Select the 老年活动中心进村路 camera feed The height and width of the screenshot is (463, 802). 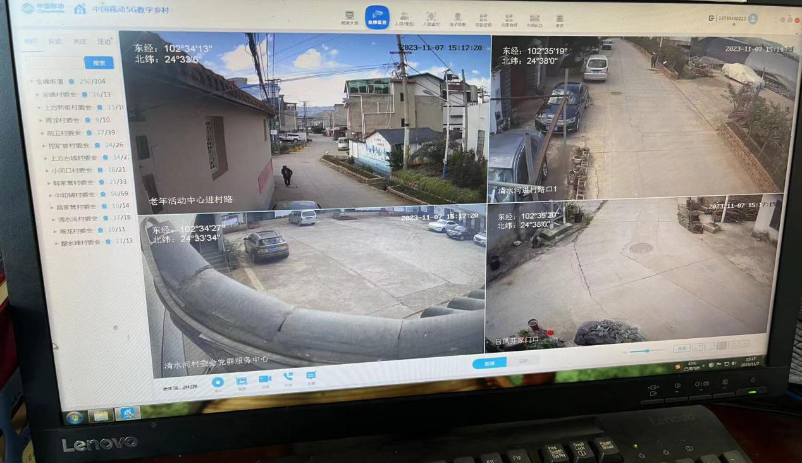click(306, 121)
